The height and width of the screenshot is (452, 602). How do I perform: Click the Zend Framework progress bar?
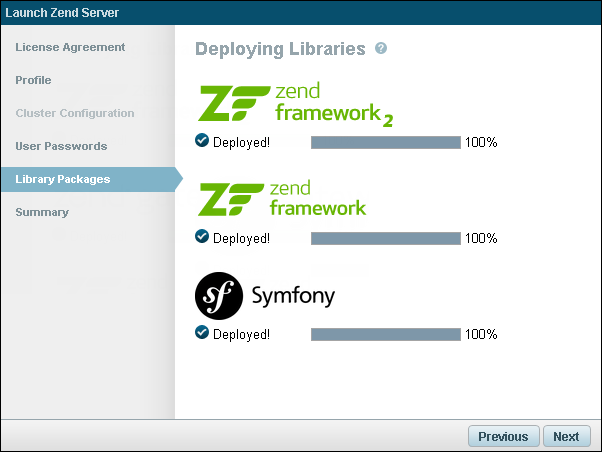point(385,238)
